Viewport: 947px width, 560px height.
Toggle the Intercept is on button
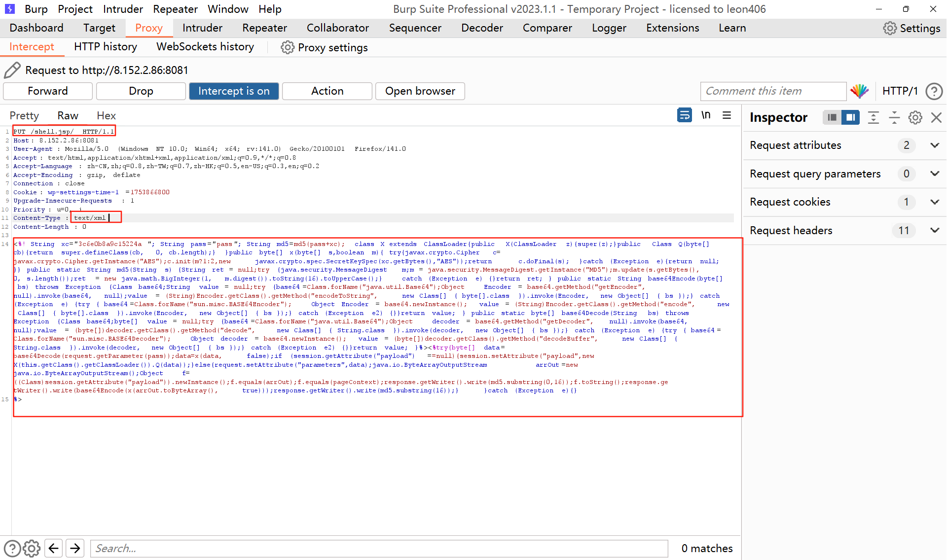234,91
